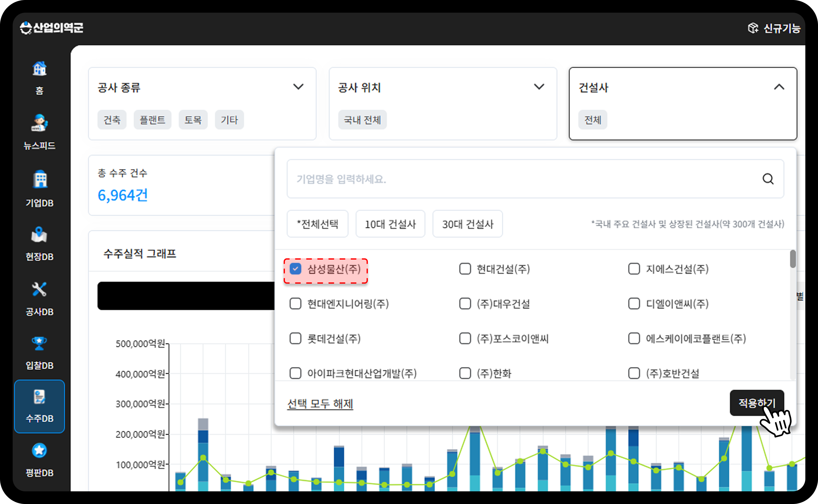Uncheck the 삼성물산(주) checkbox
This screenshot has height=504, width=818.
click(x=295, y=269)
